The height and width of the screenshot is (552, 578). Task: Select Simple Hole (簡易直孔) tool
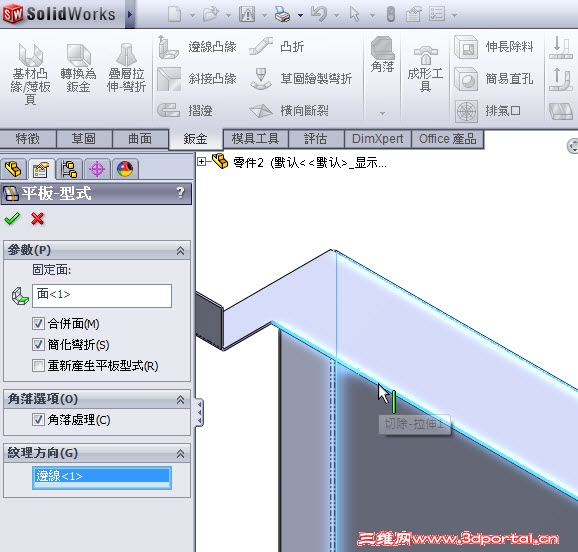[494, 79]
